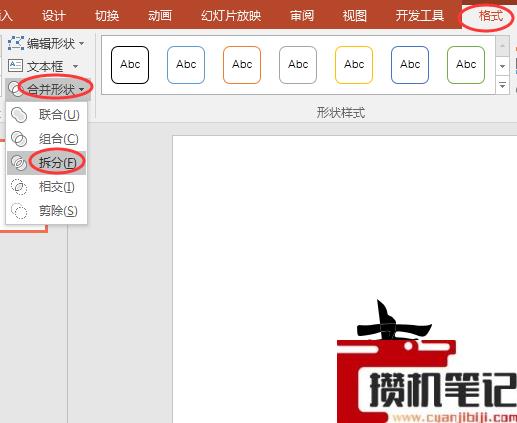Image resolution: width=517 pixels, height=423 pixels.
Task: Open the 文本框 dropdown arrow
Action: (75, 66)
